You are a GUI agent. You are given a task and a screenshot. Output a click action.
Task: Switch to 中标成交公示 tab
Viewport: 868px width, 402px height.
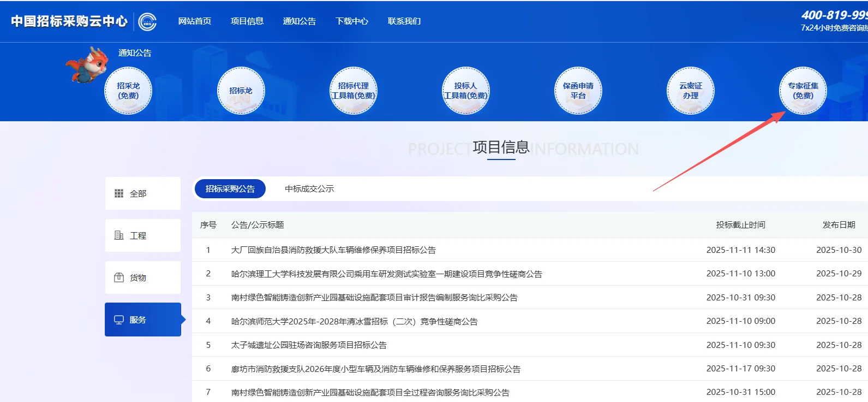coord(309,188)
